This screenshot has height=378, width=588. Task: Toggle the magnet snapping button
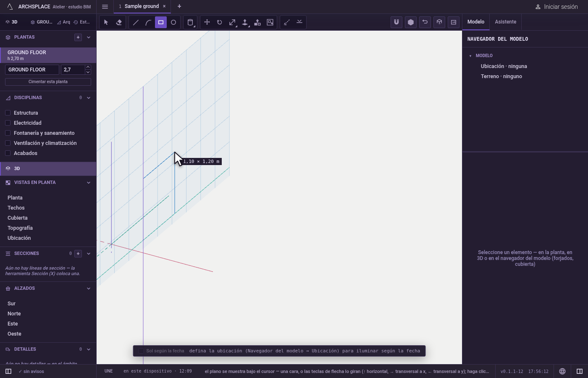pyautogui.click(x=396, y=22)
